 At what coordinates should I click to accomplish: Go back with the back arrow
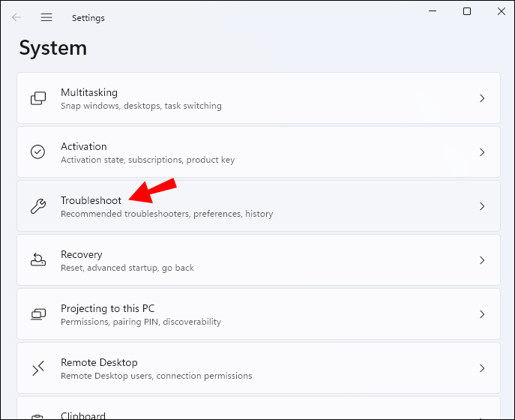click(16, 17)
